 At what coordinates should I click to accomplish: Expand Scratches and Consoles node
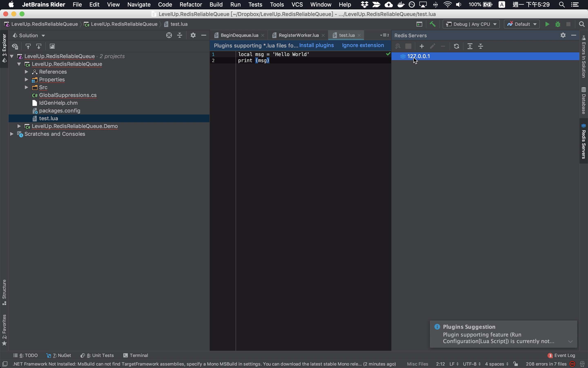tap(11, 134)
